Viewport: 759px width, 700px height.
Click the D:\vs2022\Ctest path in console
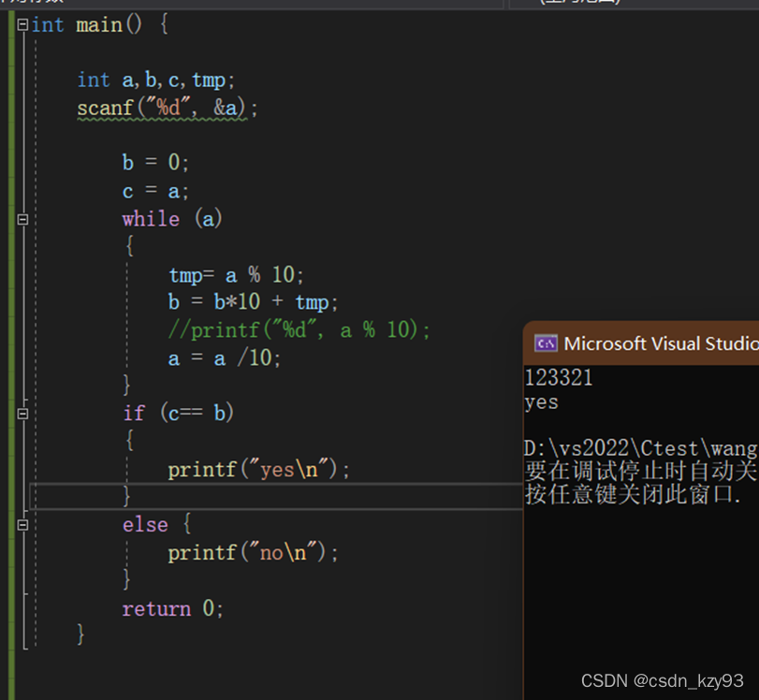pos(641,448)
